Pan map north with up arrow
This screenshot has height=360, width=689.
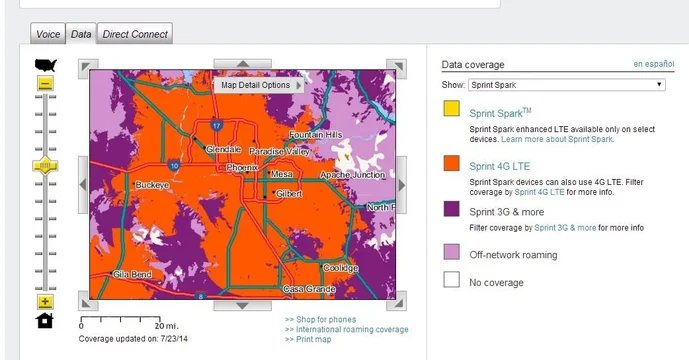pos(243,64)
